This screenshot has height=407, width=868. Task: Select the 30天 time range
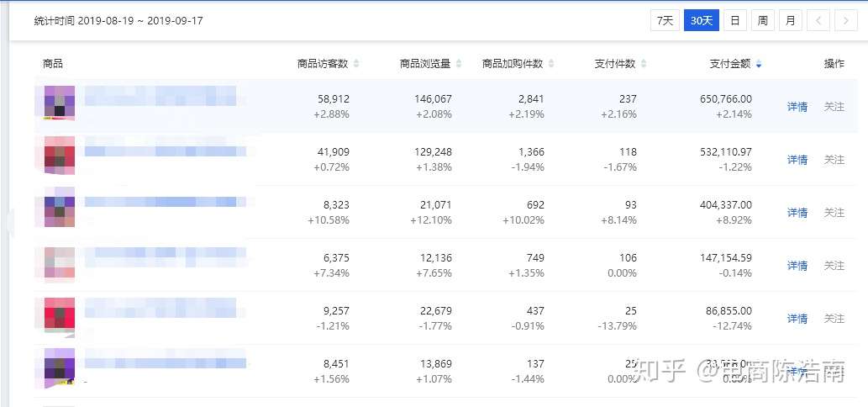click(702, 21)
